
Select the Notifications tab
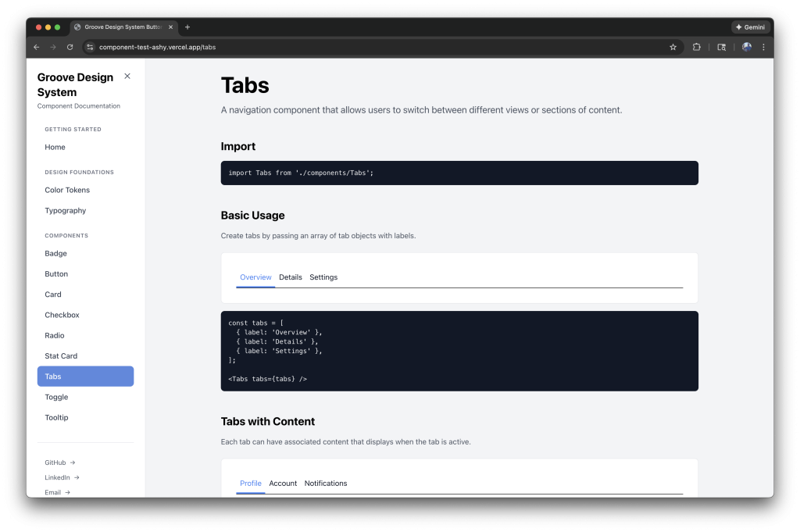[326, 484]
